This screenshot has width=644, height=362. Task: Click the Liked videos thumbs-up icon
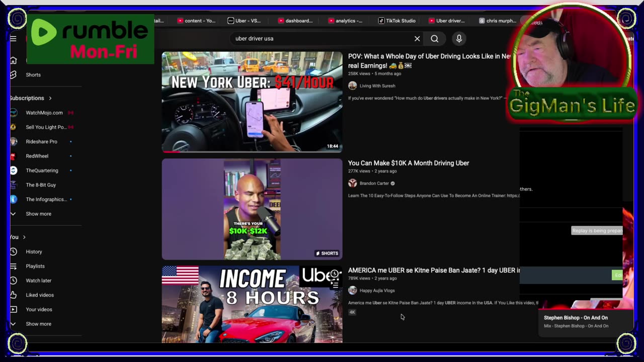(x=14, y=295)
